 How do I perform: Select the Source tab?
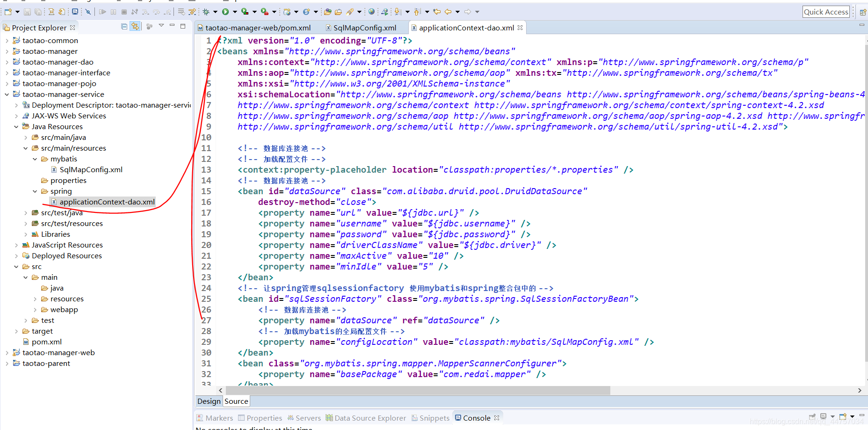point(236,401)
